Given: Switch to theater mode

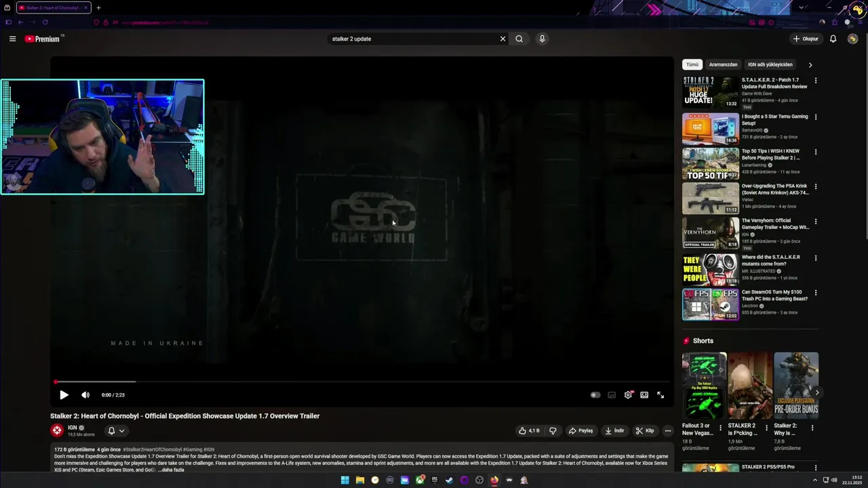Looking at the screenshot, I should [644, 394].
